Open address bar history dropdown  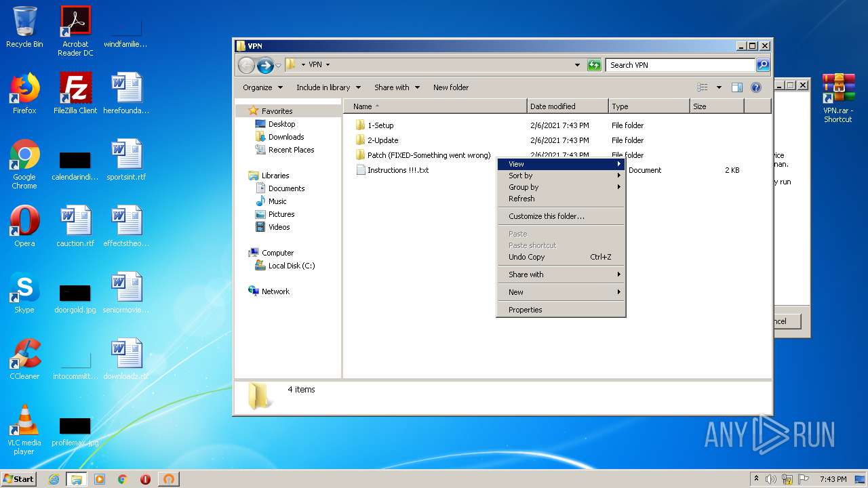tap(577, 65)
